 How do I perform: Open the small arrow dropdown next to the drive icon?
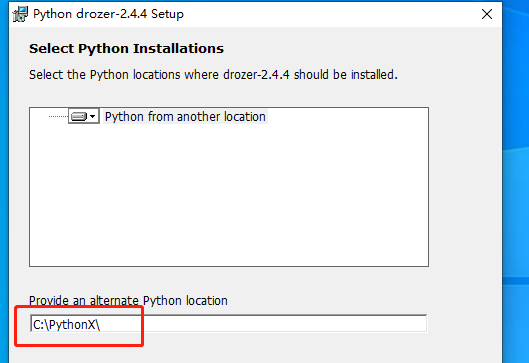click(93, 117)
